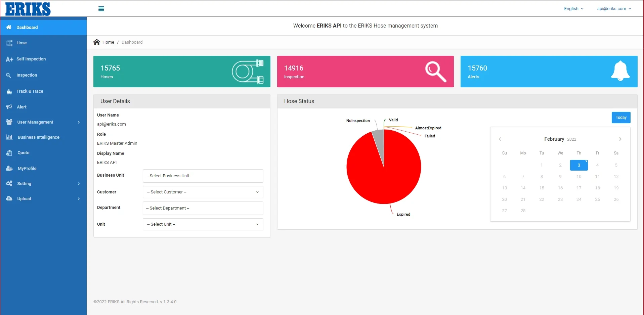The image size is (644, 315).
Task: Select February 14 in the calendar
Action: (x=523, y=188)
